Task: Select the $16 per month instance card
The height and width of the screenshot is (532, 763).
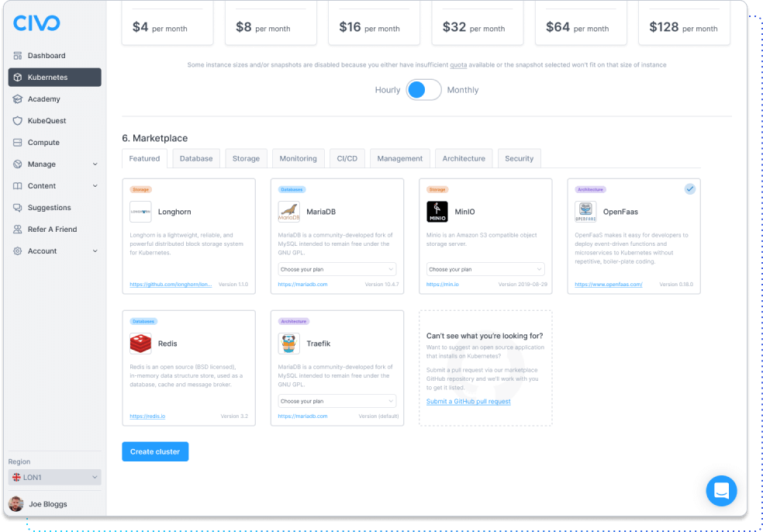Action: pos(375,22)
